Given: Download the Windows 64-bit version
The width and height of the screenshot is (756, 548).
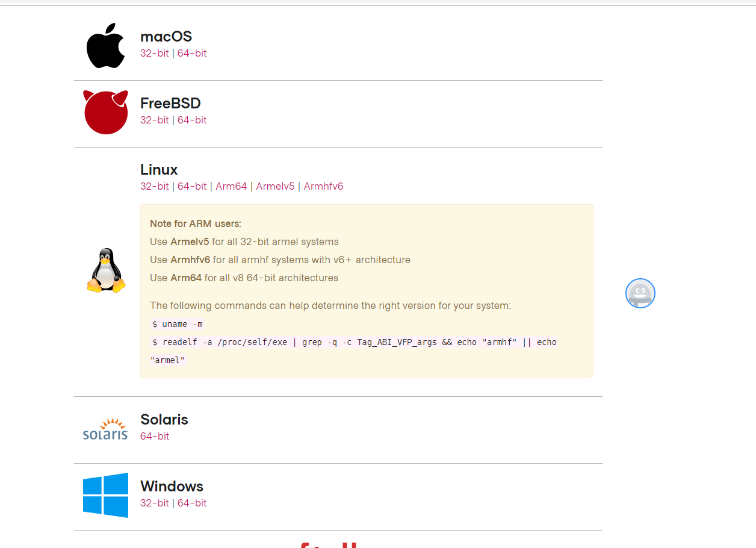Looking at the screenshot, I should pos(192,503).
